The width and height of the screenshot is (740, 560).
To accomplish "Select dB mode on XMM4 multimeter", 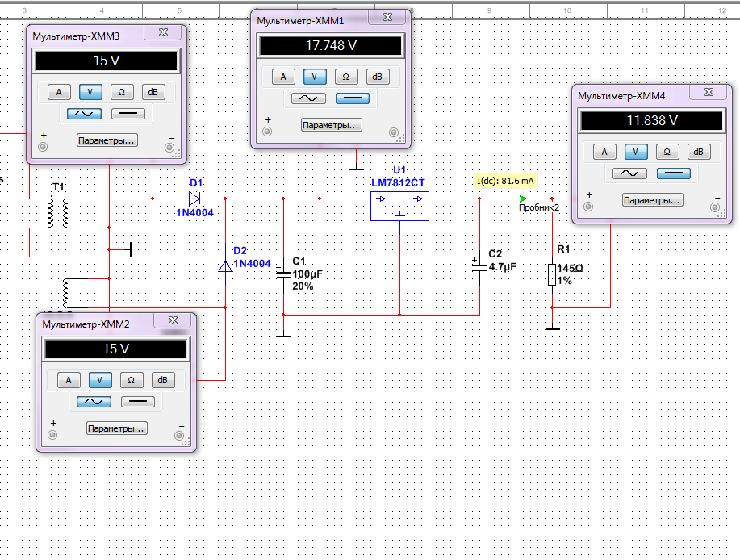I will coord(698,152).
